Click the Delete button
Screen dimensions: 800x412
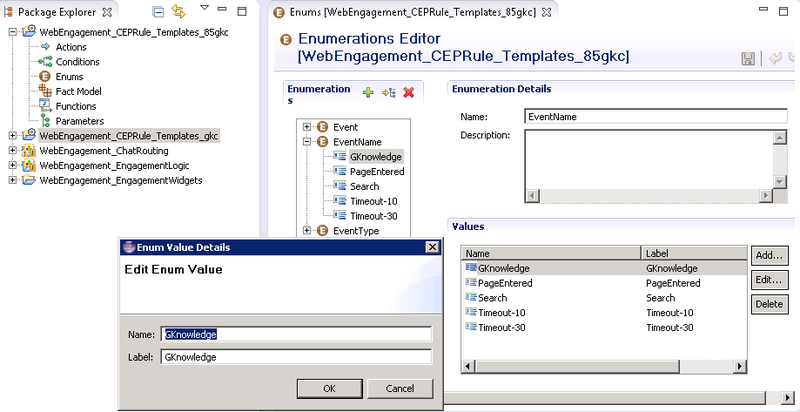pos(769,304)
